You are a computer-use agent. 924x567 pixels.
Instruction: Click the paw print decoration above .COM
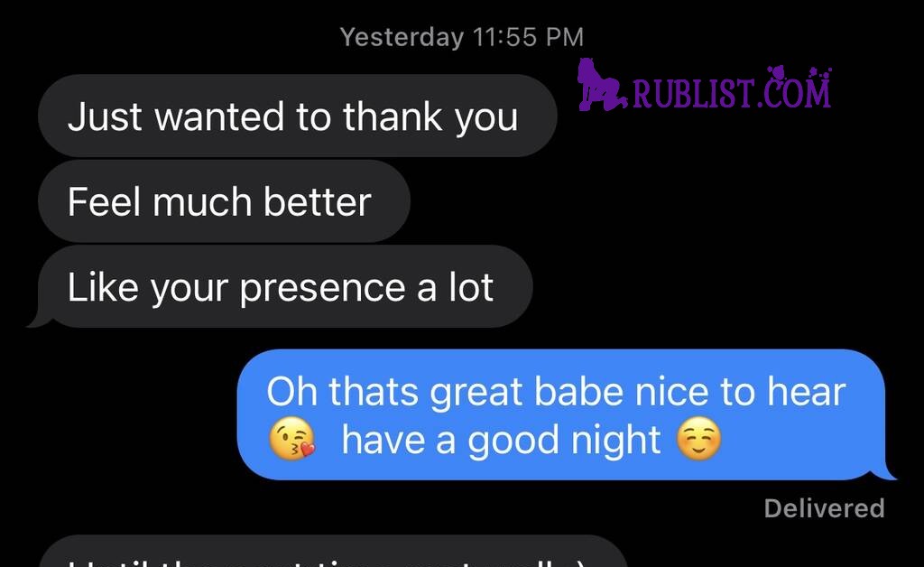777,74
